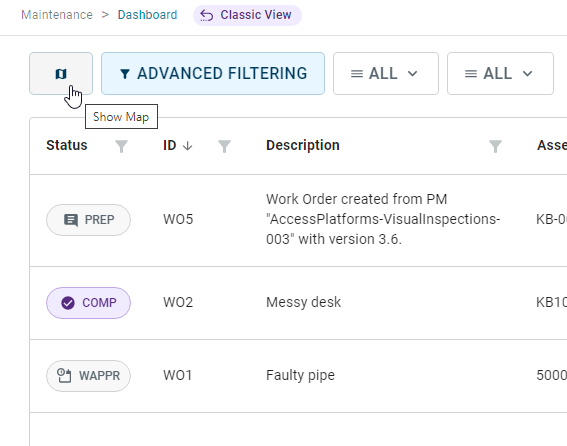Image resolution: width=567 pixels, height=446 pixels.
Task: Click the Show Map icon button
Action: [x=61, y=73]
